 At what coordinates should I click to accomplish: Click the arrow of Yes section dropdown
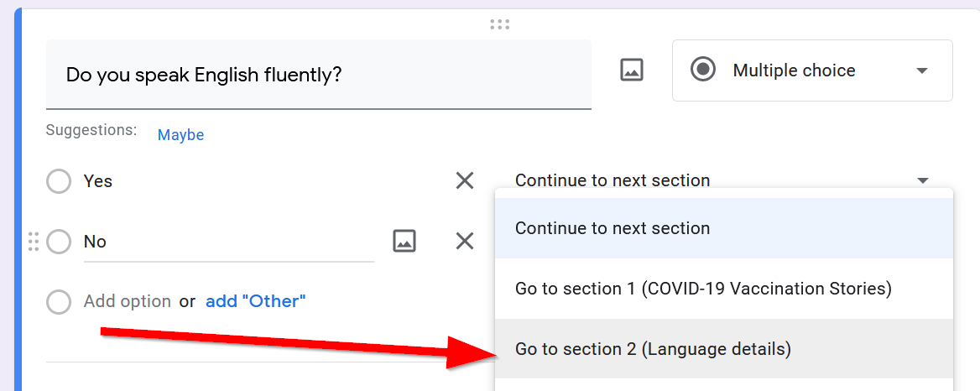click(922, 180)
